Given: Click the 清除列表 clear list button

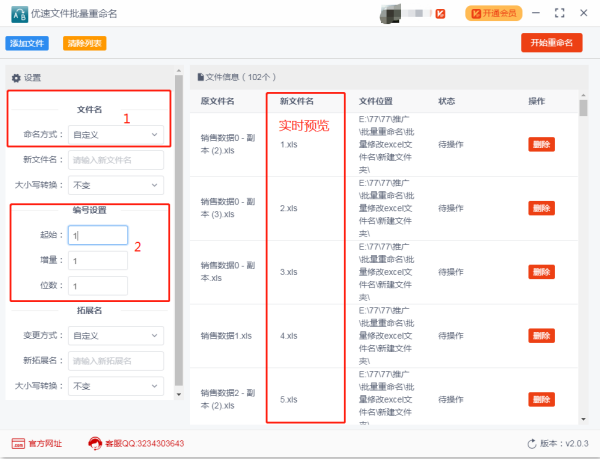Looking at the screenshot, I should point(84,43).
